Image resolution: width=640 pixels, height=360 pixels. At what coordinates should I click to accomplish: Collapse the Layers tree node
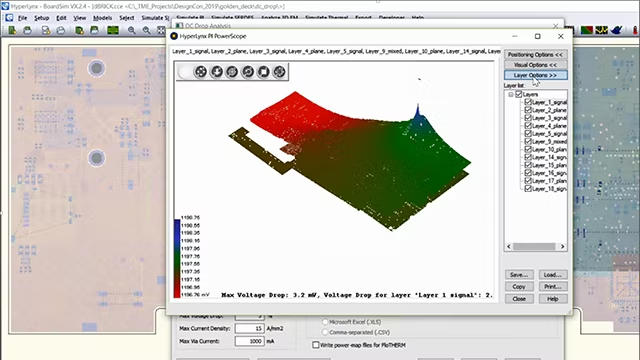pos(511,94)
